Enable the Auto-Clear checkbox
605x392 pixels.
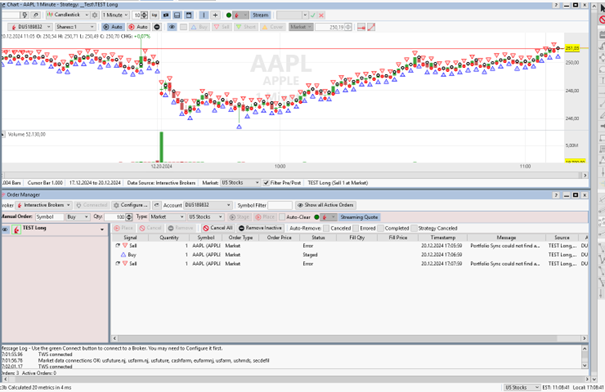(282, 217)
